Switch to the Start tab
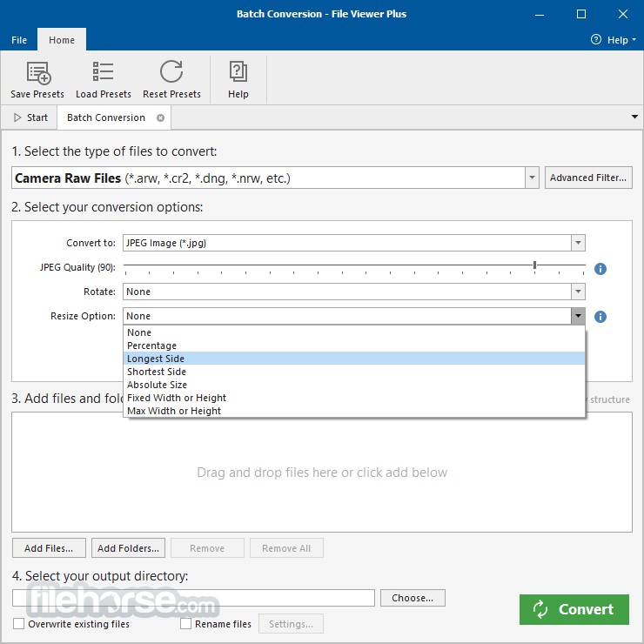Image resolution: width=644 pixels, height=644 pixels. 31,117
